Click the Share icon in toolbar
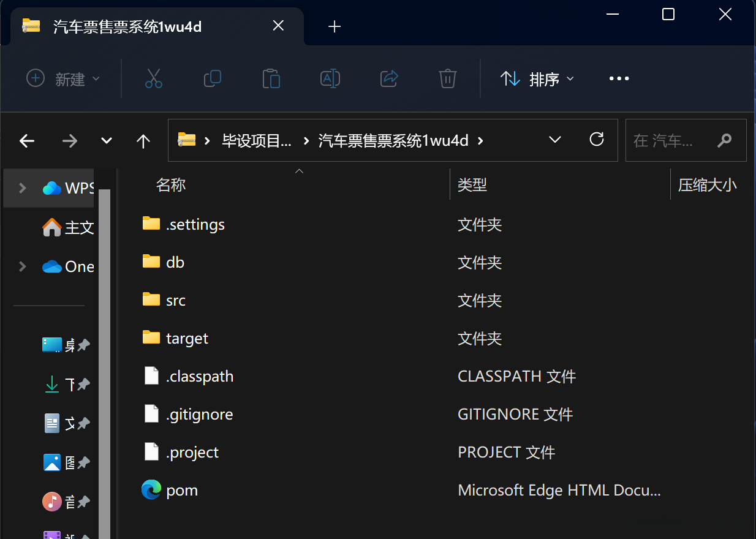 coord(389,78)
